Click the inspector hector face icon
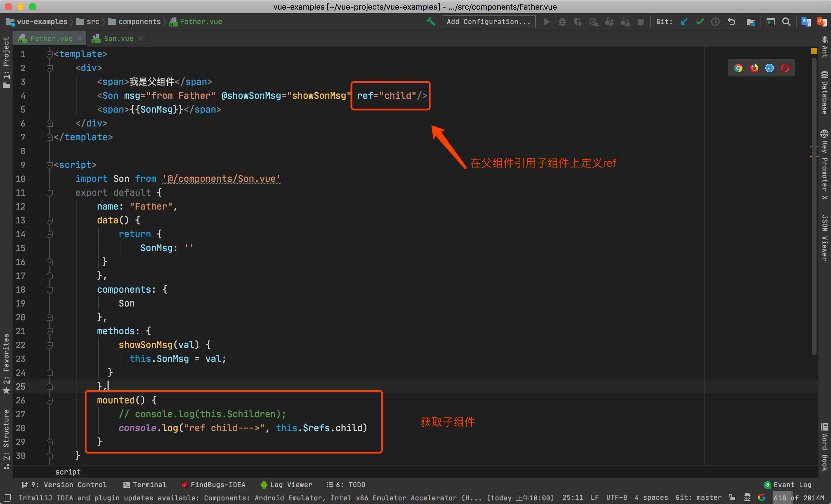831x504 pixels. [x=747, y=497]
